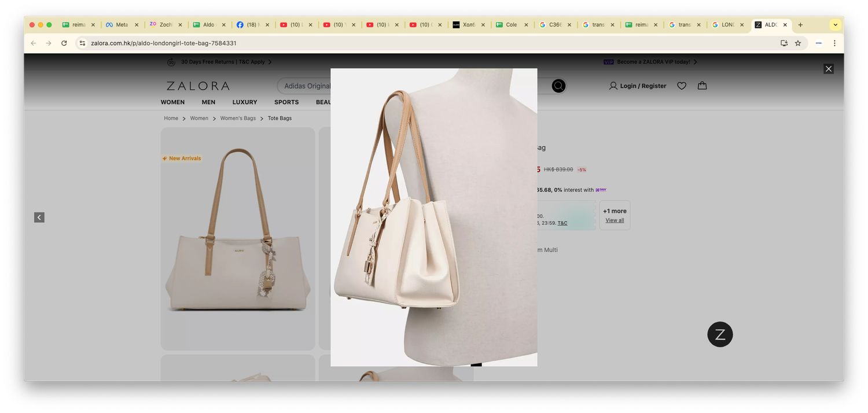Go to Home in the breadcrumb
The image size is (868, 413).
(x=171, y=118)
